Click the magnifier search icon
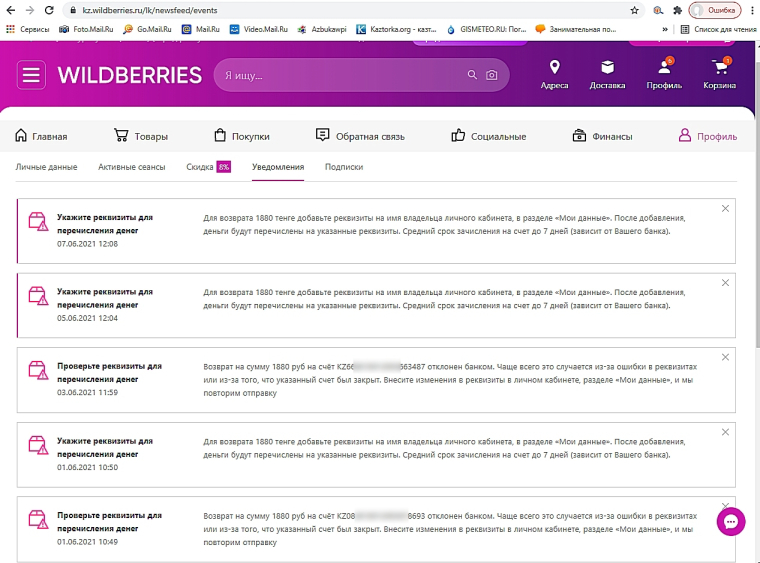Viewport: 760px width, 563px height. (x=473, y=75)
